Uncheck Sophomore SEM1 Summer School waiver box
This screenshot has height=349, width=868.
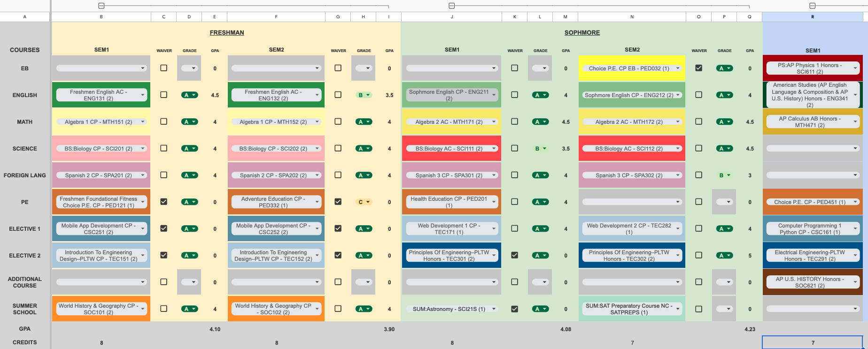coord(514,309)
